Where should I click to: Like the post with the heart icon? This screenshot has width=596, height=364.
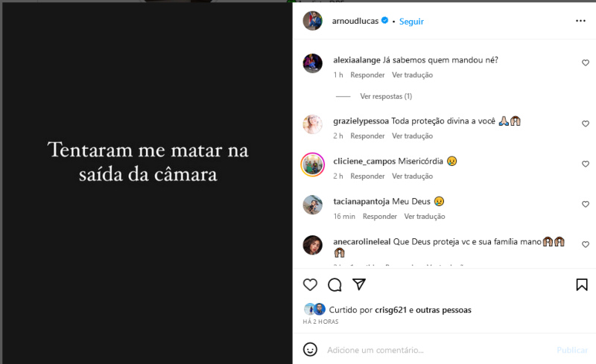311,284
